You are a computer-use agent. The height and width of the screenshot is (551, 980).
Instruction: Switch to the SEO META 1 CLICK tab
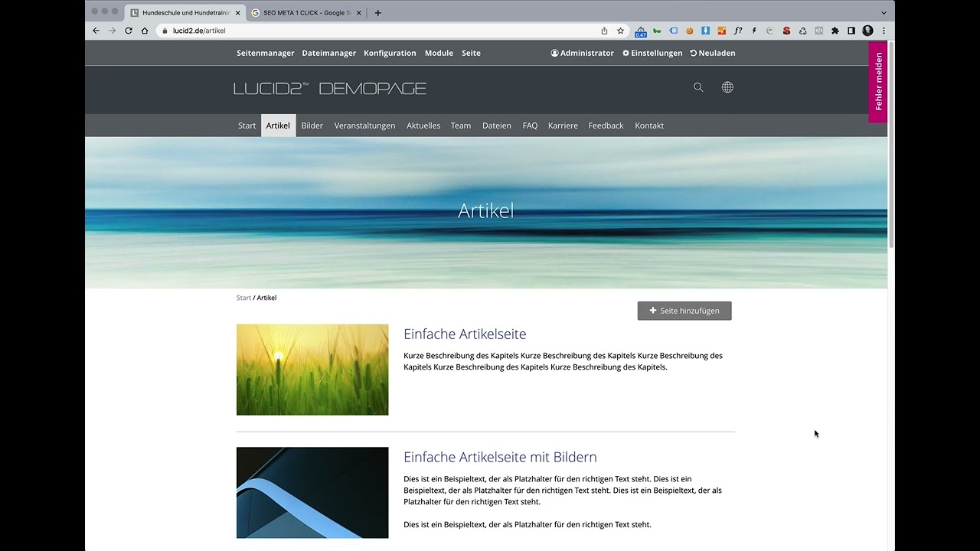306,13
